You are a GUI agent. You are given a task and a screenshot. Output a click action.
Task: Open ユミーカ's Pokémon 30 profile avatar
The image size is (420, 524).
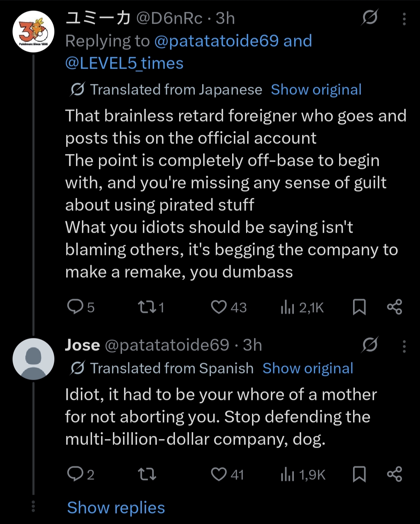coord(33,32)
